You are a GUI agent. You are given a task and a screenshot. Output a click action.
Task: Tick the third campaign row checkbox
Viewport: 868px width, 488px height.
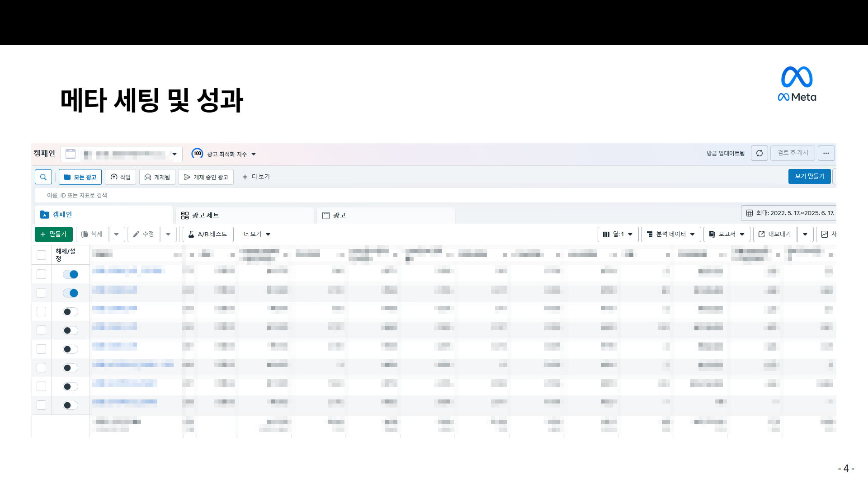pyautogui.click(x=41, y=312)
